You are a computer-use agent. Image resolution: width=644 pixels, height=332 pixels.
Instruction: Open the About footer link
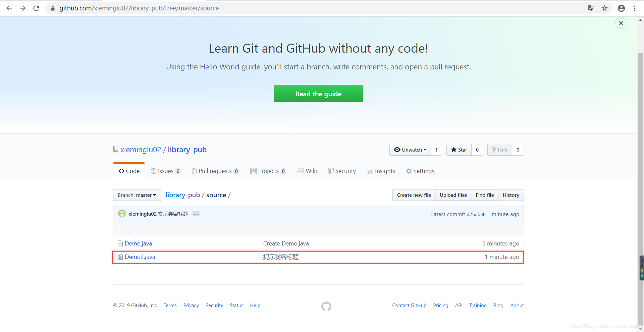click(x=517, y=306)
